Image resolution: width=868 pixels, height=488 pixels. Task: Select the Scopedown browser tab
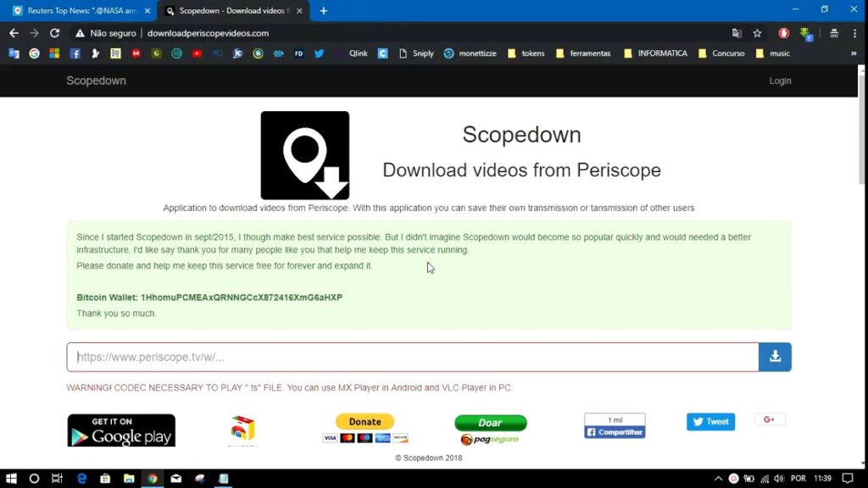pos(233,10)
